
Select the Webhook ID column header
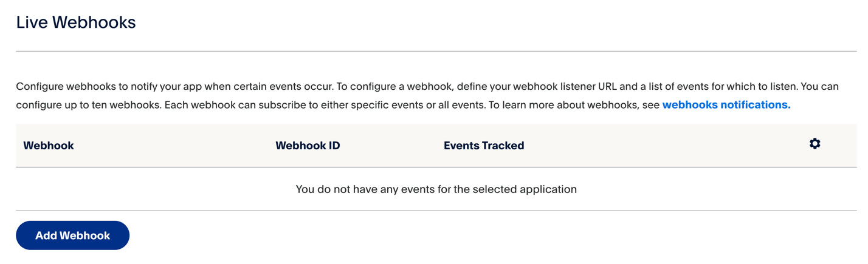[308, 146]
